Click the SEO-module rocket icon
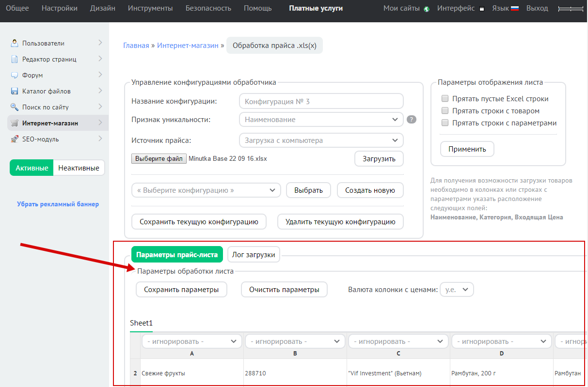 [x=15, y=139]
